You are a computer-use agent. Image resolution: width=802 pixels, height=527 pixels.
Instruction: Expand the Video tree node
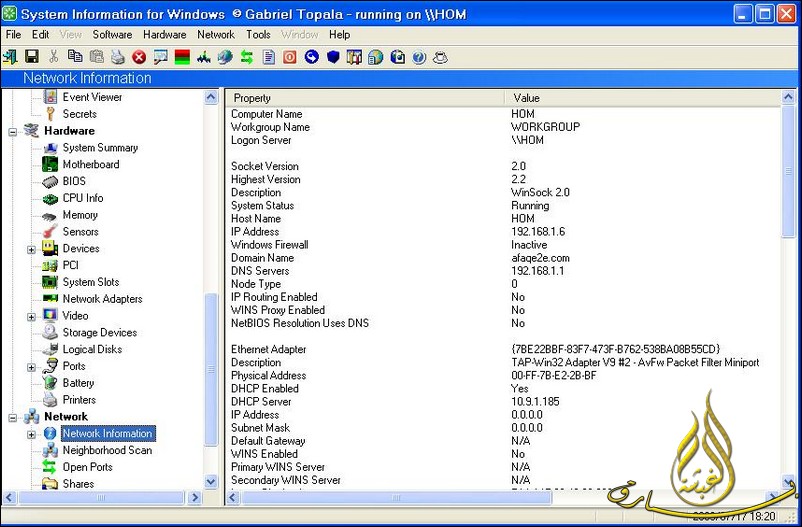[32, 317]
